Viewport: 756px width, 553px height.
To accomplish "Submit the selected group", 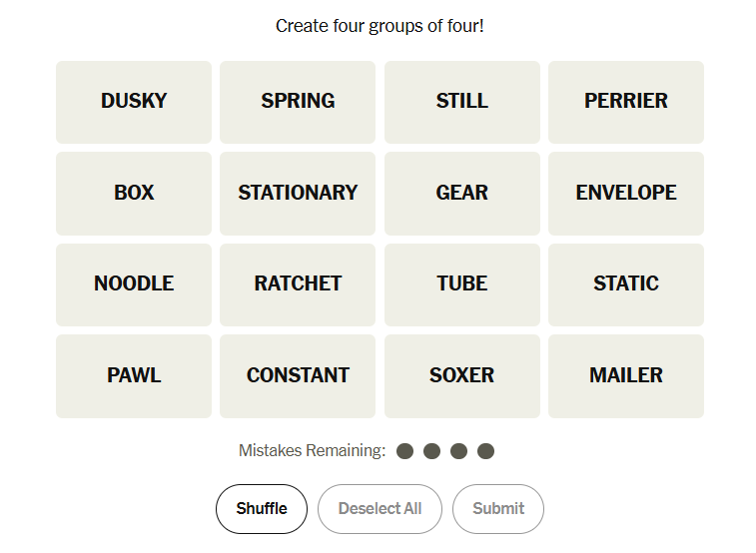I will point(497,509).
